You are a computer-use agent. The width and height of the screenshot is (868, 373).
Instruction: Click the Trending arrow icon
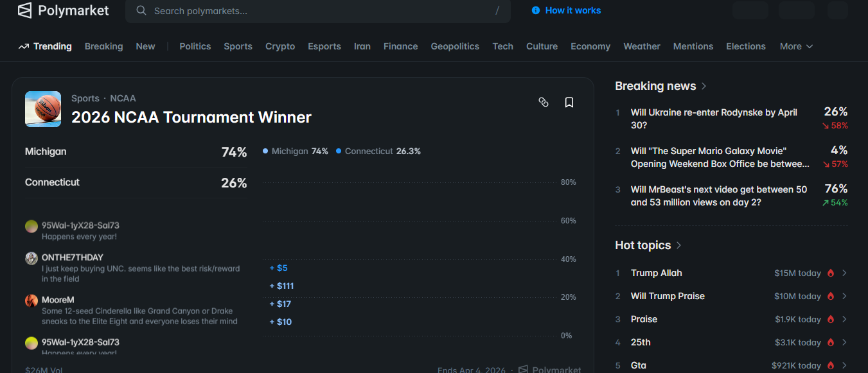click(x=24, y=46)
